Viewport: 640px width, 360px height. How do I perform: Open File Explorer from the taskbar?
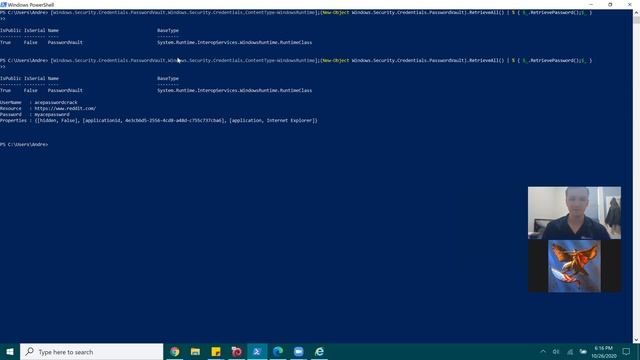coord(195,351)
